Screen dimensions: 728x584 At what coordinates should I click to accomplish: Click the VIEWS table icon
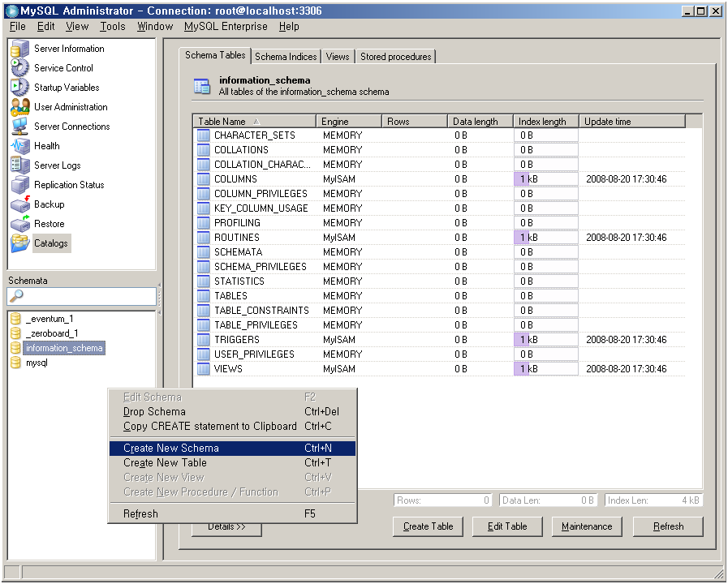pos(204,369)
